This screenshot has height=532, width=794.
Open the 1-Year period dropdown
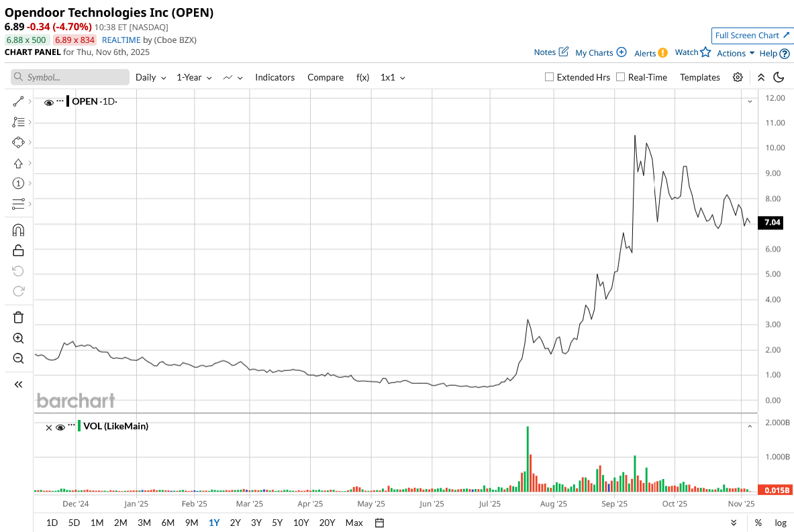pos(195,77)
